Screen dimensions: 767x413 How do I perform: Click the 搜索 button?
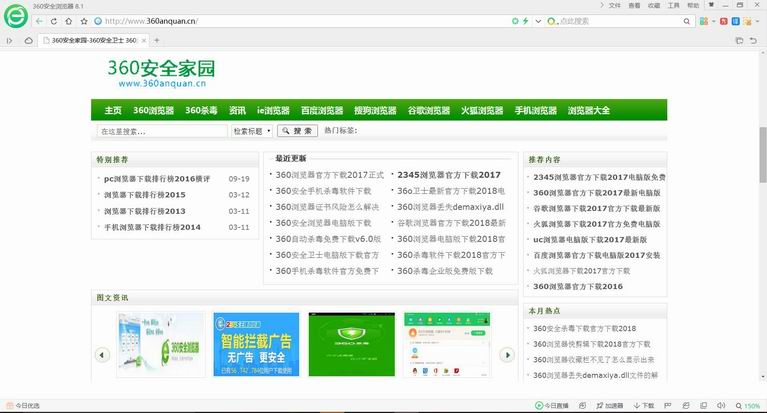297,131
